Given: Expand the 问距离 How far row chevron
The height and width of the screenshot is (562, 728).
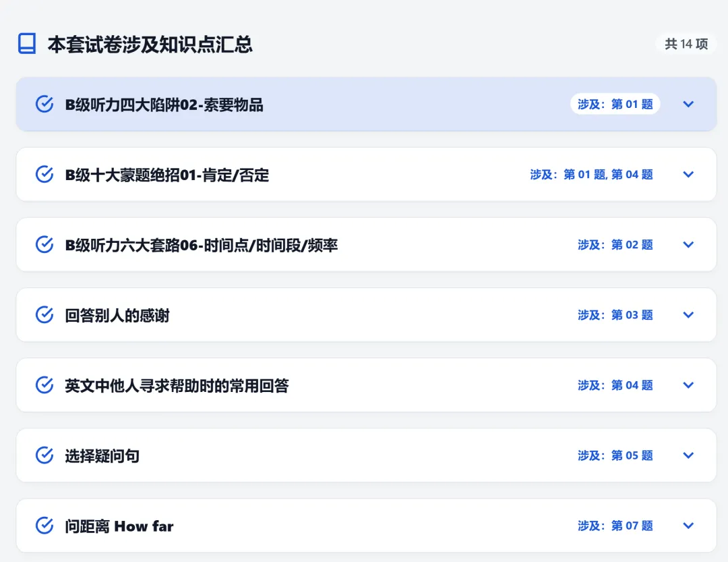Looking at the screenshot, I should tap(688, 526).
